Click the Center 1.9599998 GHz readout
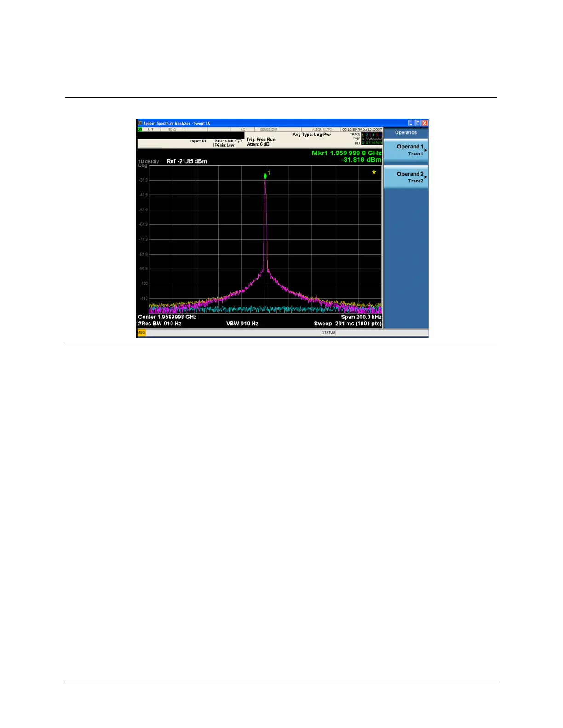Image resolution: width=563 pixels, height=728 pixels. [x=167, y=317]
